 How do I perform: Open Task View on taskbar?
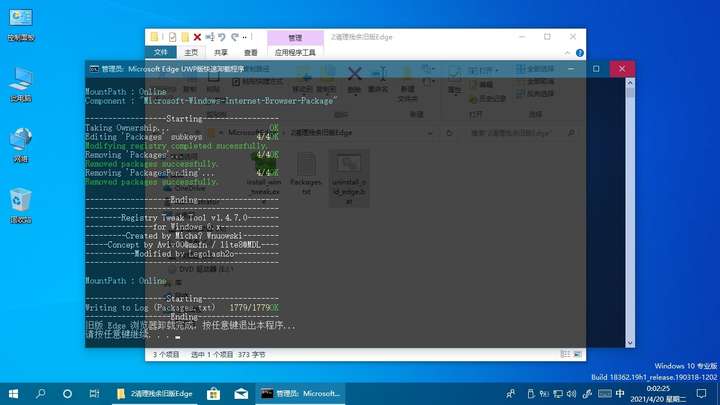[94, 394]
